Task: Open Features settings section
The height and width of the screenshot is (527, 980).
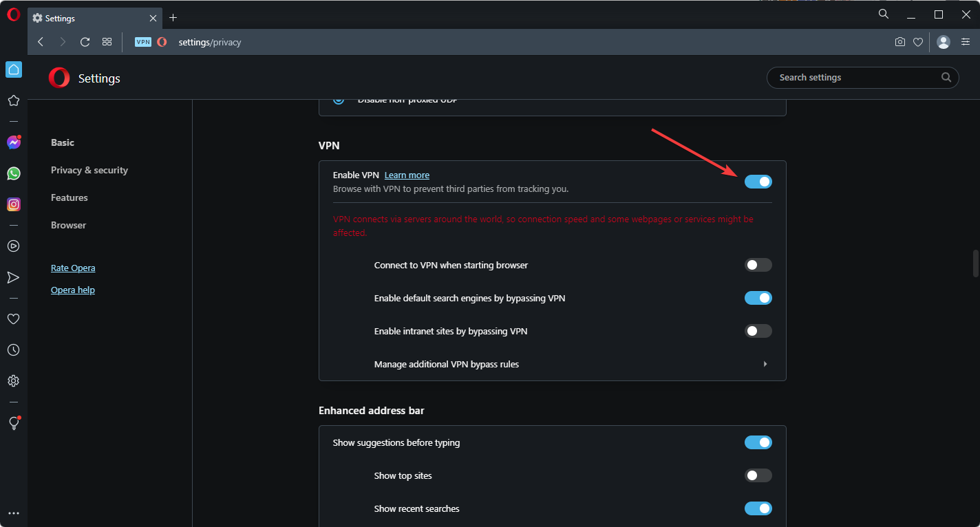Action: [x=70, y=197]
